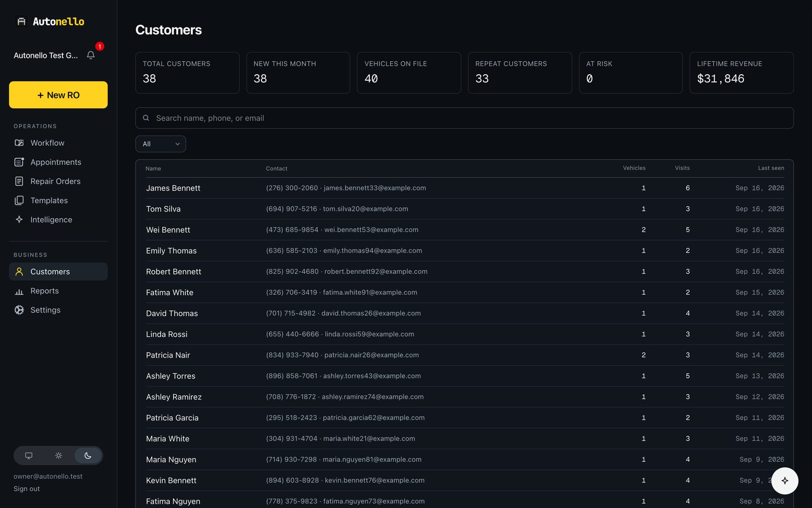Click the Templates copy icon
The image size is (812, 508).
pyautogui.click(x=19, y=201)
